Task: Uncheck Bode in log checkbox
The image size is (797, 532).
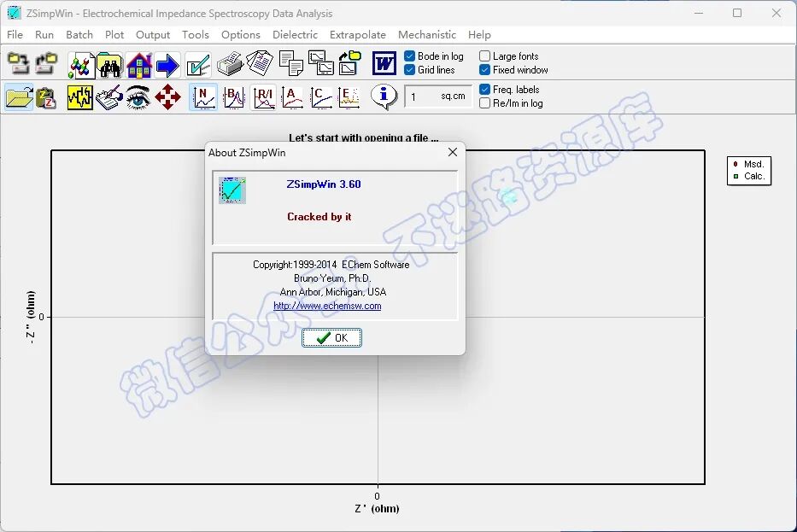Action: (x=410, y=56)
